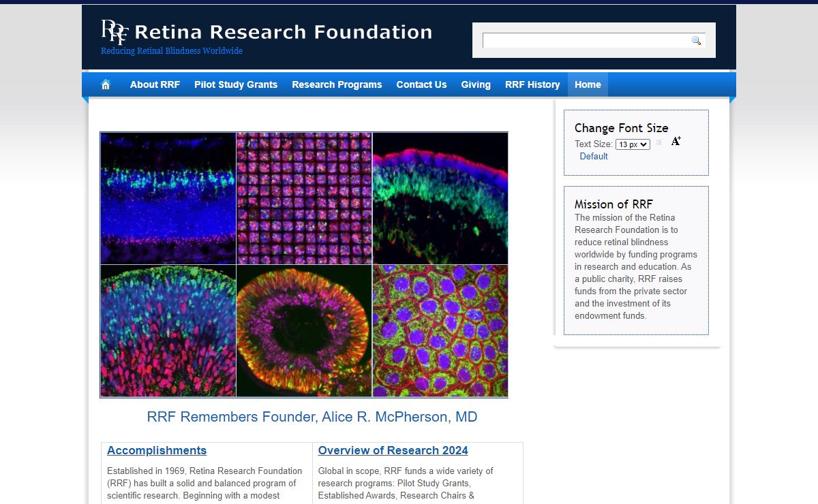Click the RRF logo in the header
Image resolution: width=818 pixels, height=504 pixels.
(x=115, y=31)
